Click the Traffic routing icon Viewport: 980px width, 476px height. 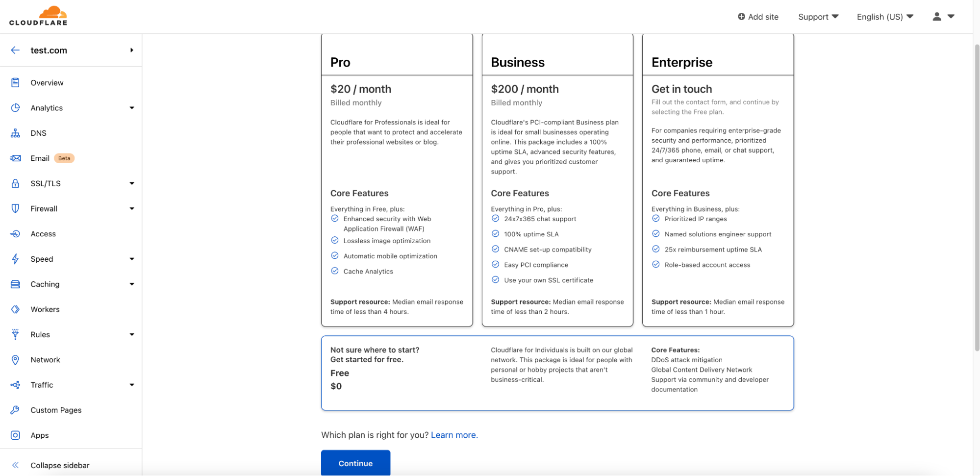[x=15, y=385]
